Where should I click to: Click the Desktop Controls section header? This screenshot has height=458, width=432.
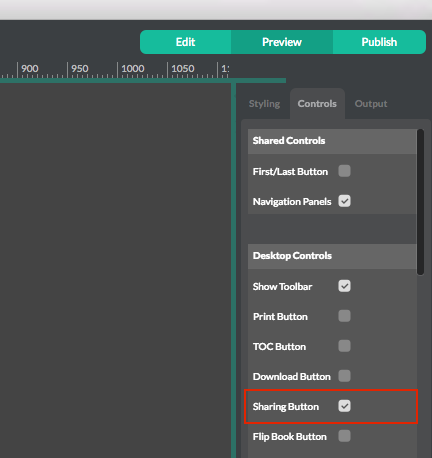click(332, 256)
